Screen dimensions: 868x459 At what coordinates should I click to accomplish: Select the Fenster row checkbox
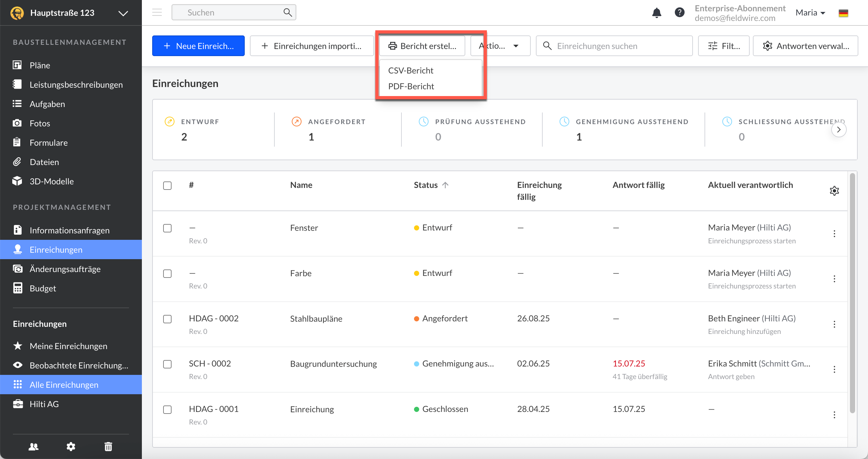coord(167,228)
